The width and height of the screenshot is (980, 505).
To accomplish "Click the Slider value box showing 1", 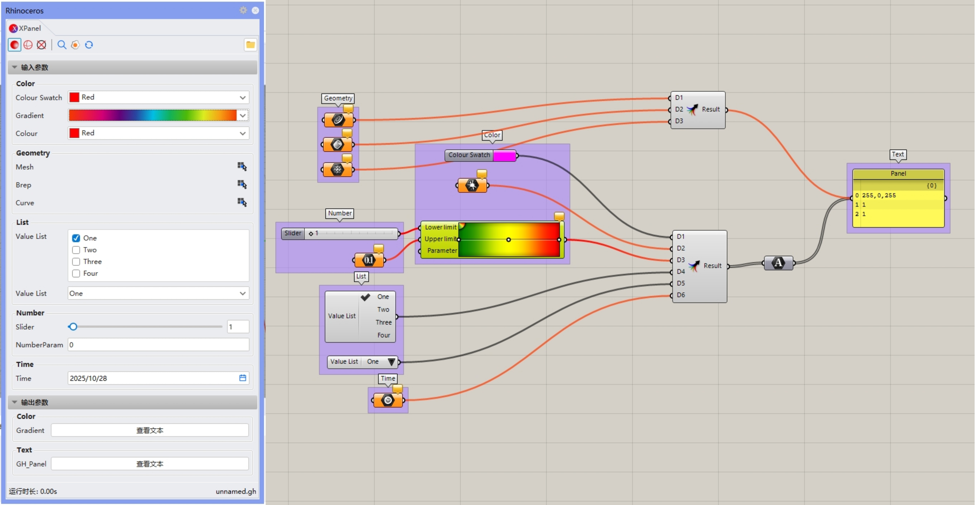I will (x=238, y=327).
